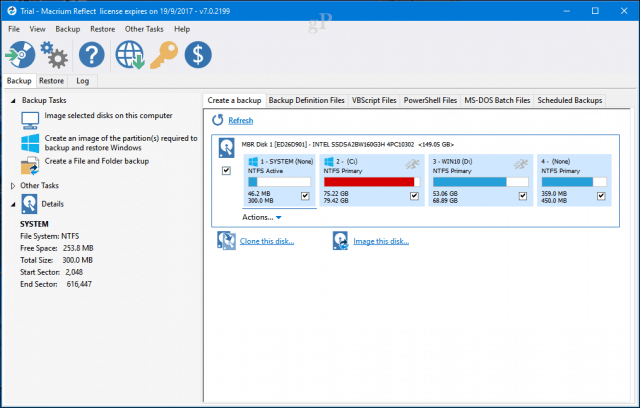Click the refresh circular arrow icon
Screen dimensions: 640x408
tap(218, 120)
